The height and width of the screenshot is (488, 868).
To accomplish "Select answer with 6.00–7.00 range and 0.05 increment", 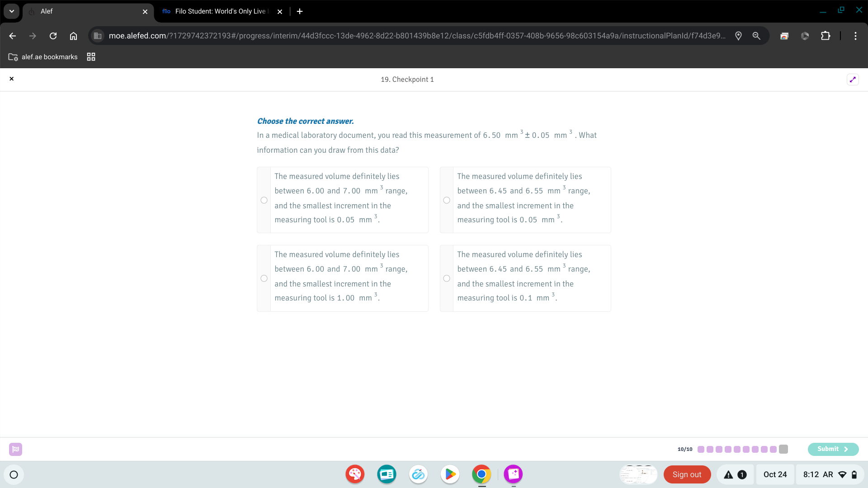I will coord(264,200).
